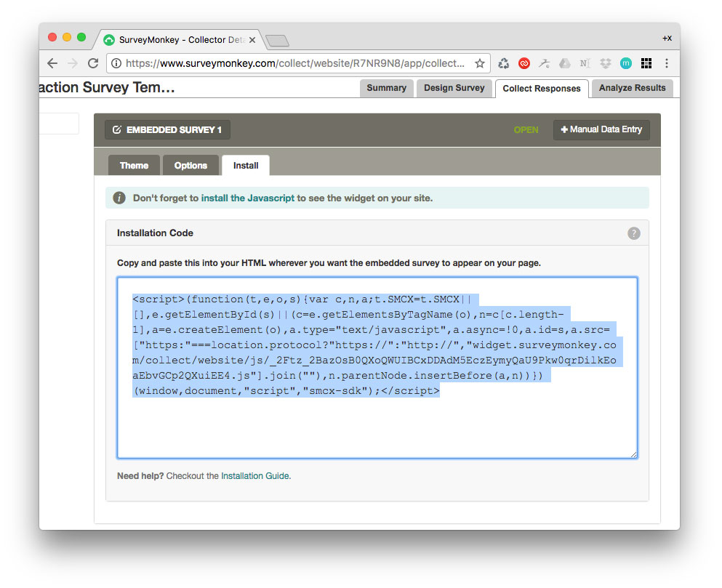Open the recycle arrows extension

click(x=504, y=63)
